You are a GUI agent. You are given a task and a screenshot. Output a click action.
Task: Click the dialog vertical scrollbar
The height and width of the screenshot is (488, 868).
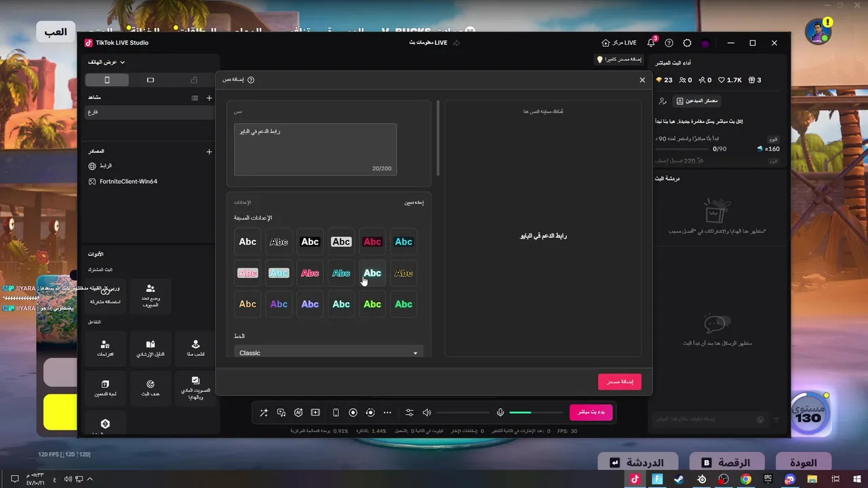(x=438, y=138)
